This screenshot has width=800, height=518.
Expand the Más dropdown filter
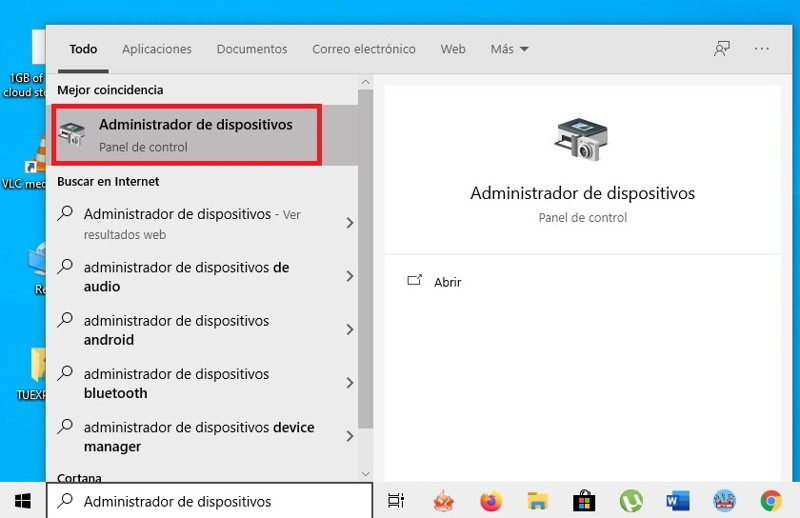(x=509, y=49)
